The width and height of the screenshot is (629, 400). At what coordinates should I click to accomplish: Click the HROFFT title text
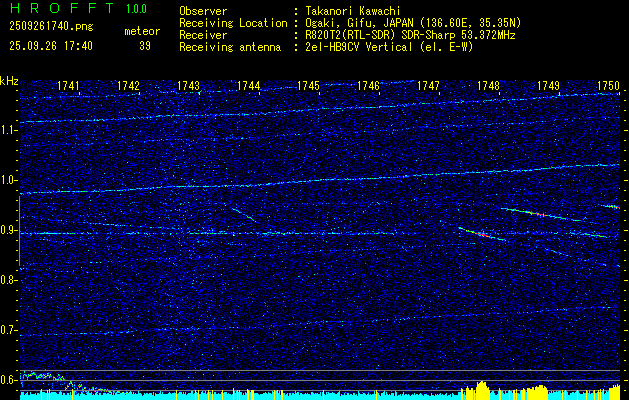tap(62, 8)
